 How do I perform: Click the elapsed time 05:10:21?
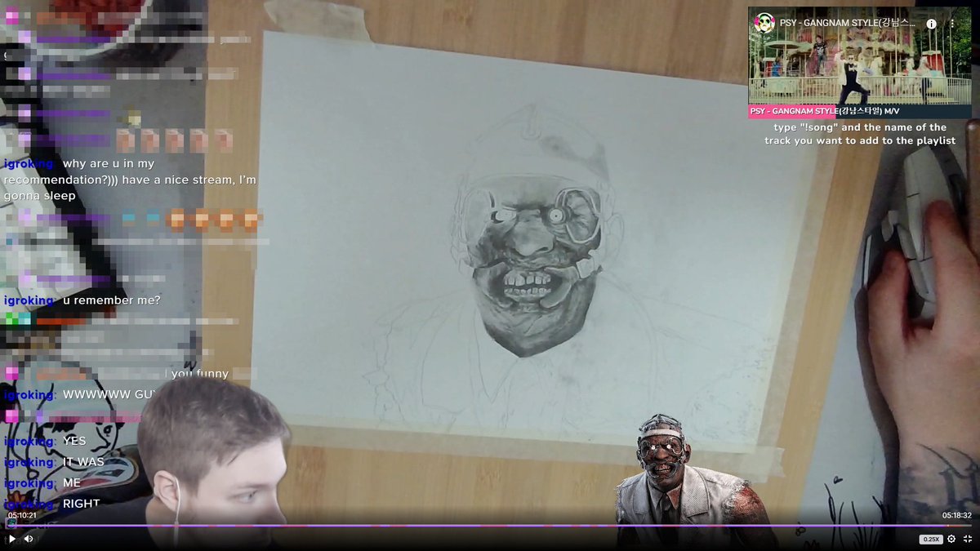pos(22,515)
